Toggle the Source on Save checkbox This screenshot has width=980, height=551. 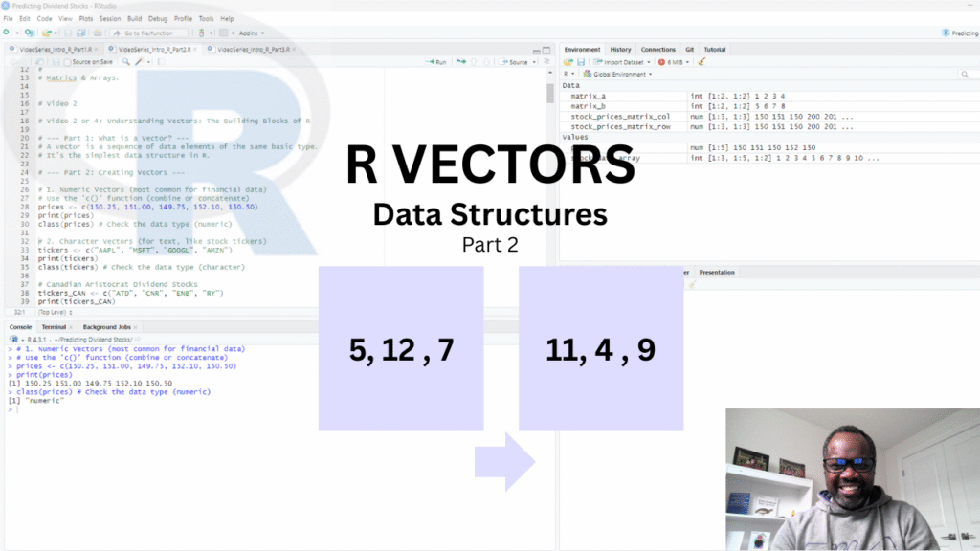click(66, 62)
